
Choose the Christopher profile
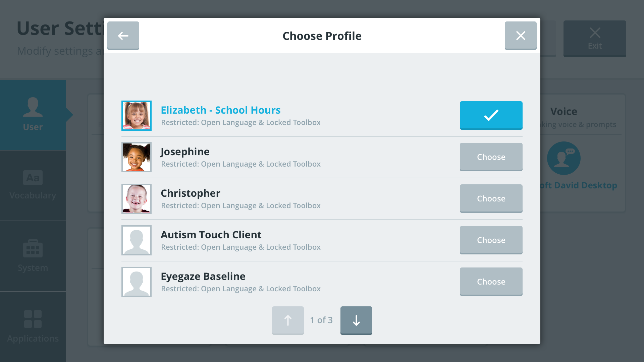(x=491, y=198)
